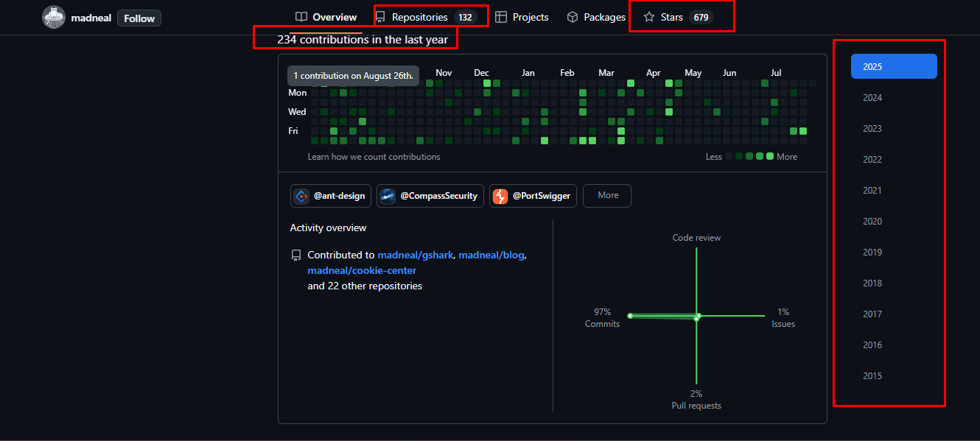Click the 234 contributions heading
The image size is (980, 441).
(363, 39)
